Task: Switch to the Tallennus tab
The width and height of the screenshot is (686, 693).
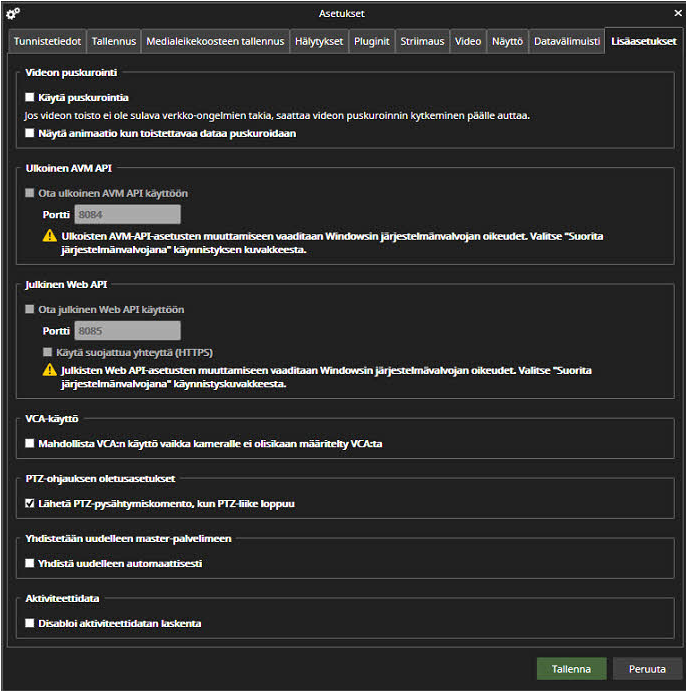Action: pyautogui.click(x=114, y=42)
